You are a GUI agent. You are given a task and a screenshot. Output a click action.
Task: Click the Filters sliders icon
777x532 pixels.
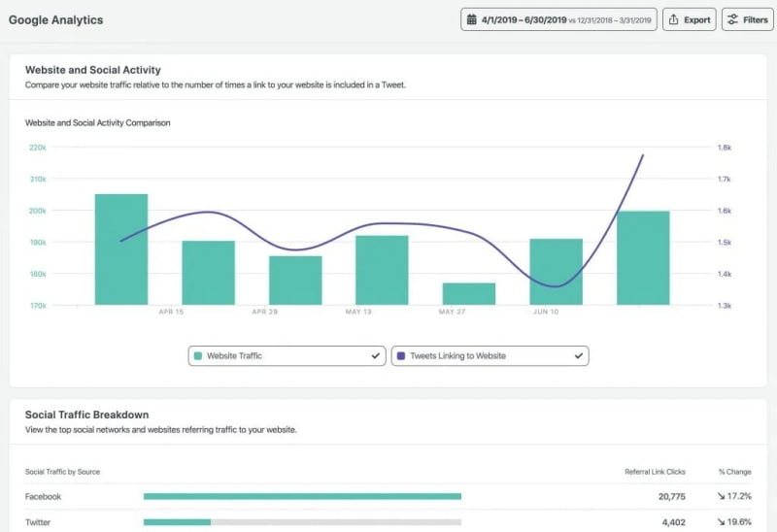click(733, 19)
